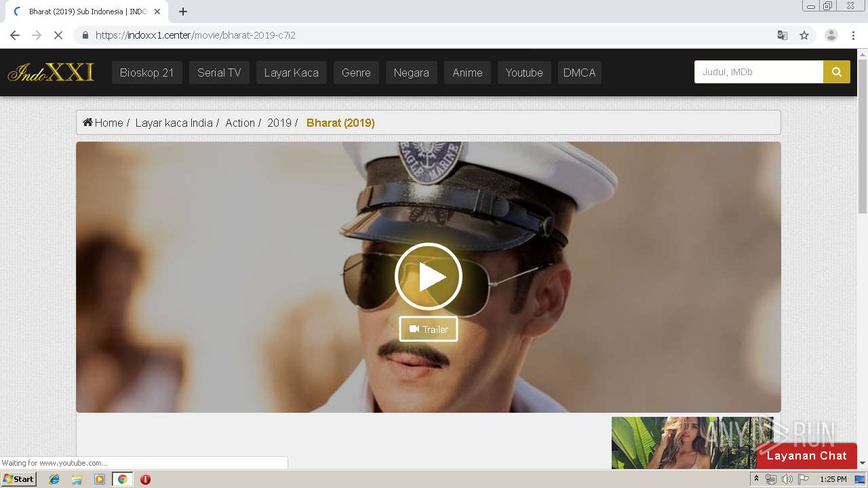868x488 pixels.
Task: Open the network tray icon
Action: (x=771, y=479)
